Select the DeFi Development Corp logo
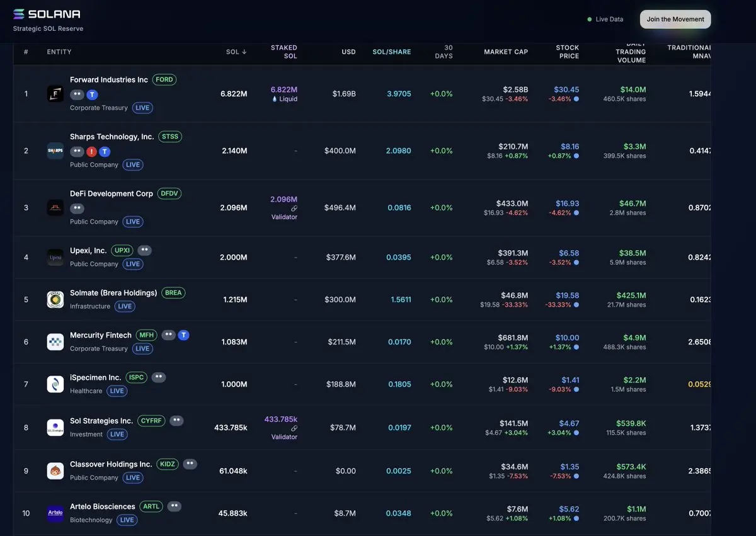Image resolution: width=756 pixels, height=536 pixels. click(x=55, y=207)
